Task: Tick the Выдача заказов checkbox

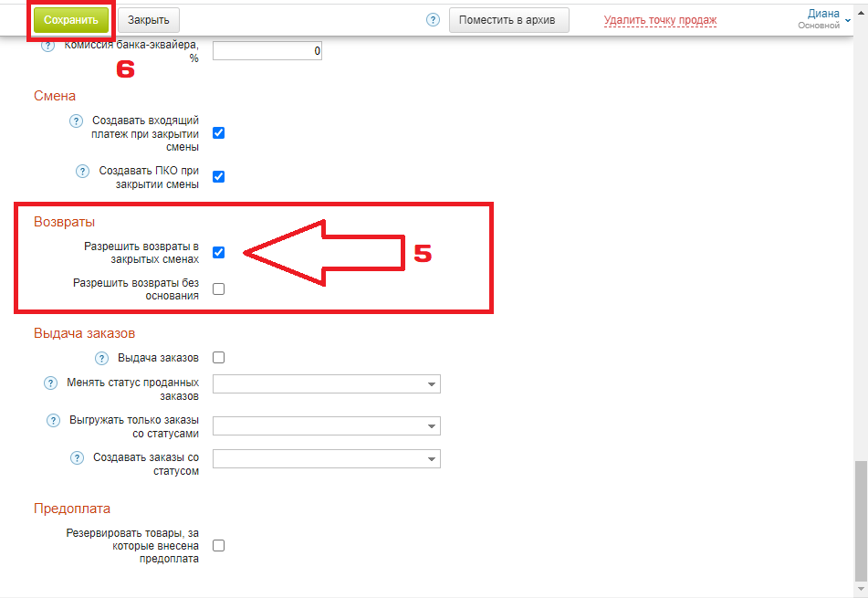Action: (x=218, y=358)
